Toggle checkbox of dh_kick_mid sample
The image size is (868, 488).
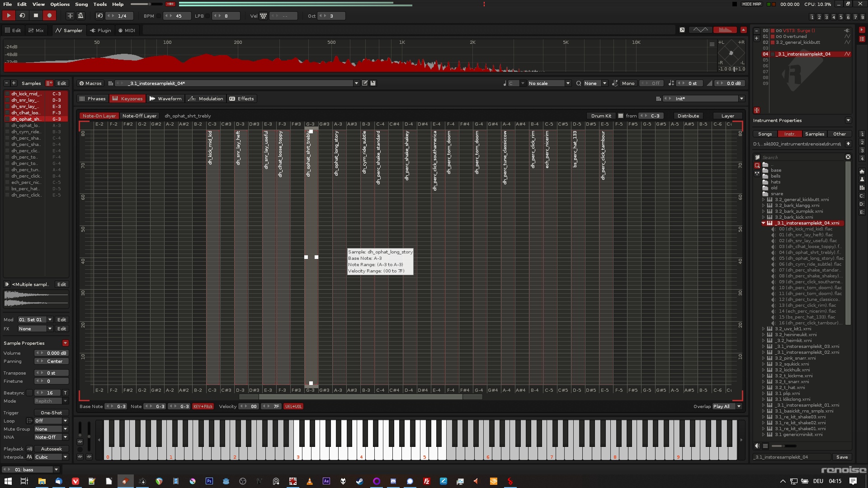(7, 94)
